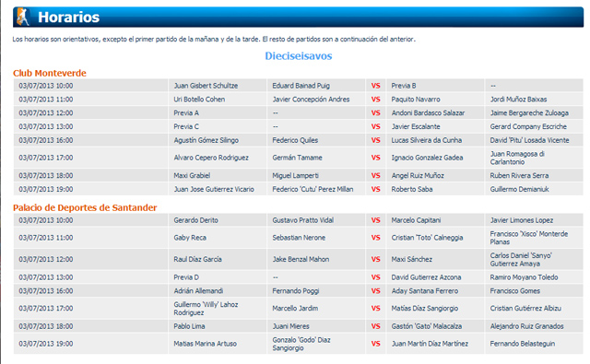Select Ignacio Gonzalez Gadea
Image resolution: width=590 pixels, height=364 pixels.
(x=427, y=158)
